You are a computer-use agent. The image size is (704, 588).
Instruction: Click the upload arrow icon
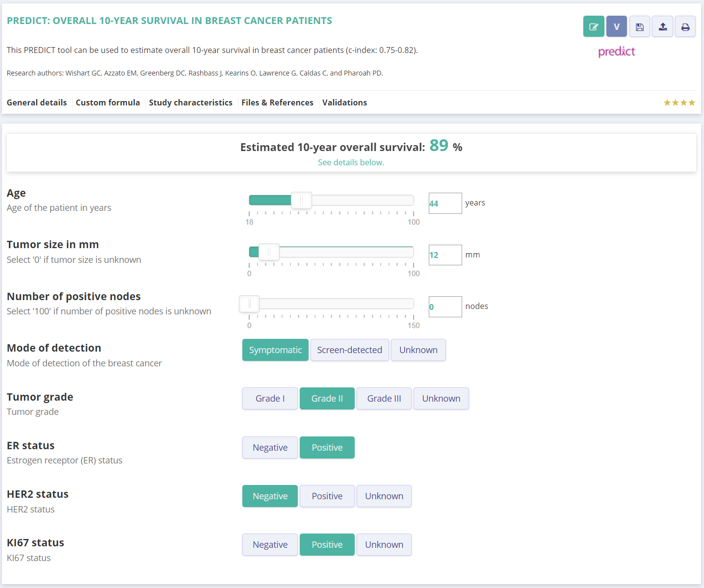662,26
